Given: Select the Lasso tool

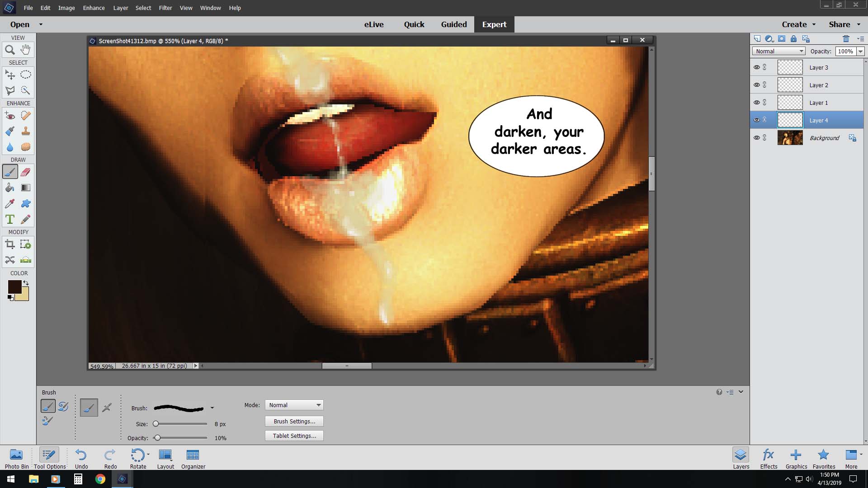Looking at the screenshot, I should pos(10,90).
